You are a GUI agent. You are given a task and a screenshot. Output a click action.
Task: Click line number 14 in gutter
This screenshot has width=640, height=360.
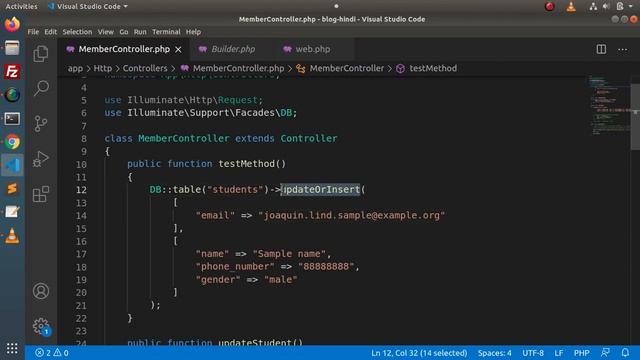coord(81,216)
